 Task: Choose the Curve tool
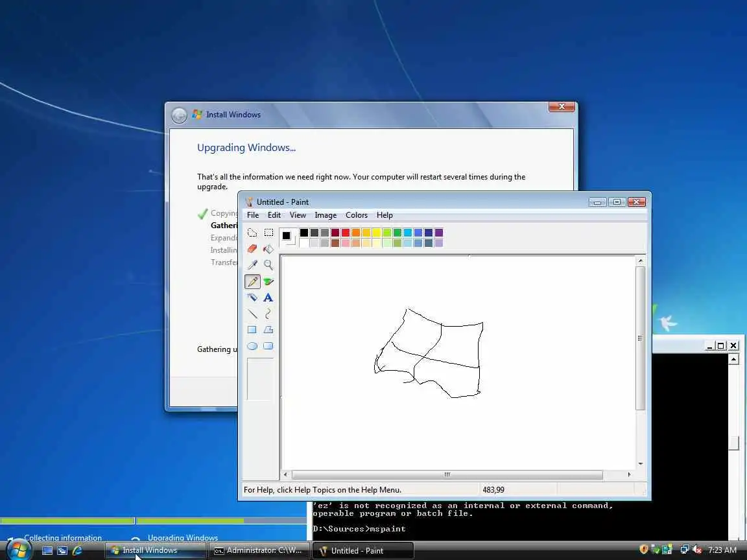click(x=268, y=314)
